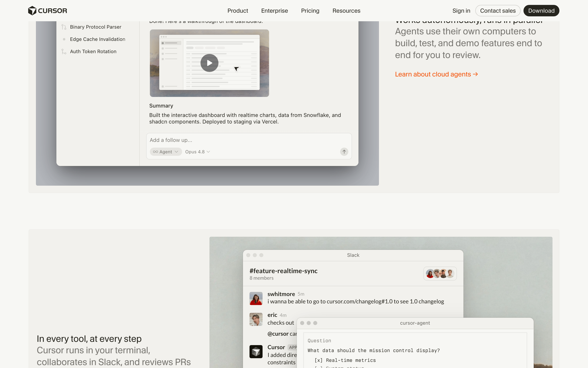Click the Cursor app avatar in Slack

(256, 351)
